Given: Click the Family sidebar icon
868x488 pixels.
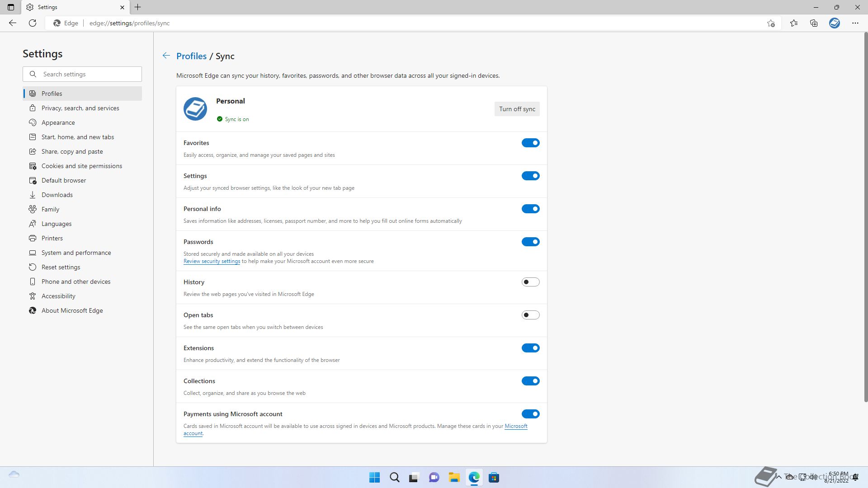Looking at the screenshot, I should [33, 209].
